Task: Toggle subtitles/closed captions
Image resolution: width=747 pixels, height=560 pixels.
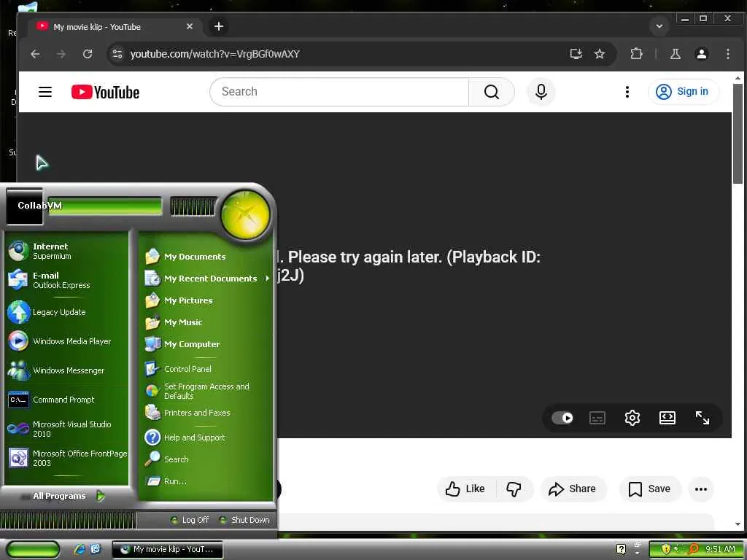Action: point(597,418)
